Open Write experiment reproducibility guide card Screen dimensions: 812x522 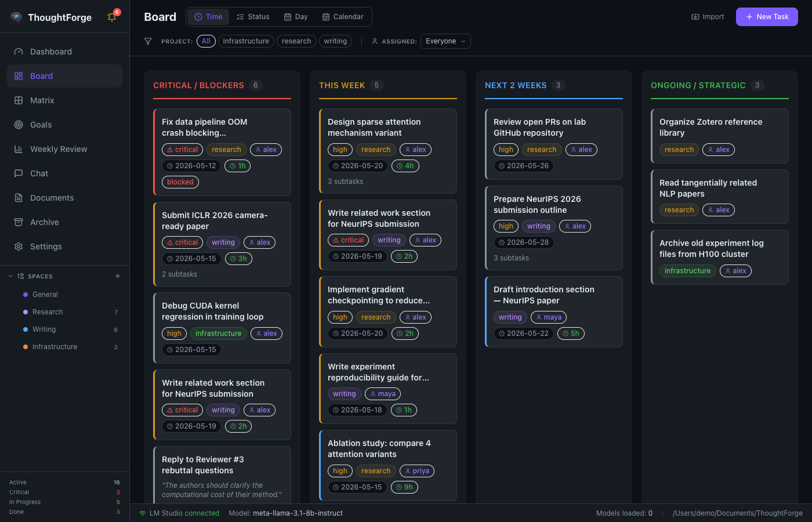point(388,389)
